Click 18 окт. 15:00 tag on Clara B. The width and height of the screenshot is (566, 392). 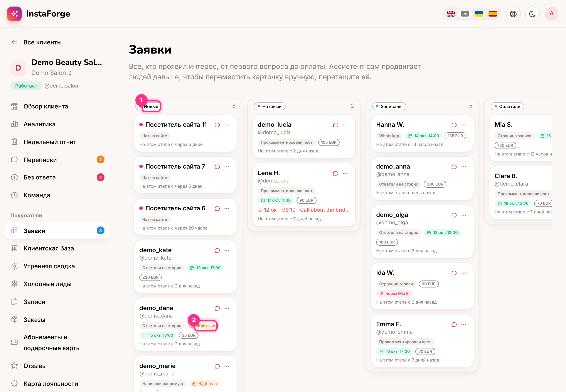[x=513, y=203]
